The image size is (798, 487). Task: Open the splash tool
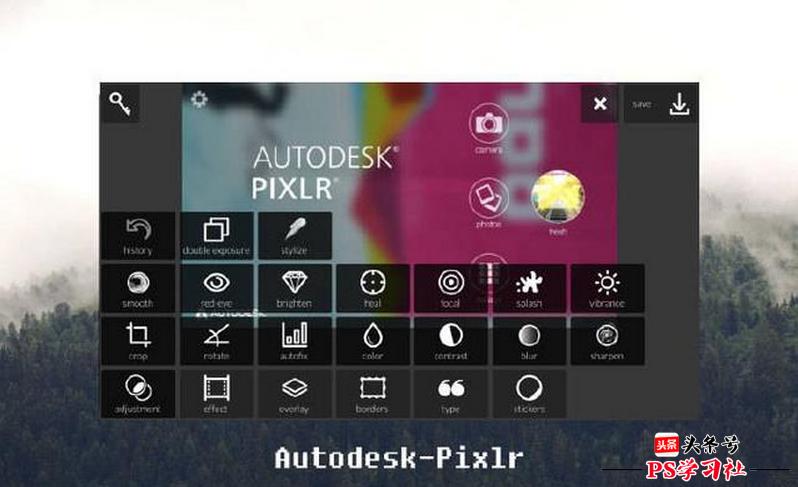coord(529,288)
